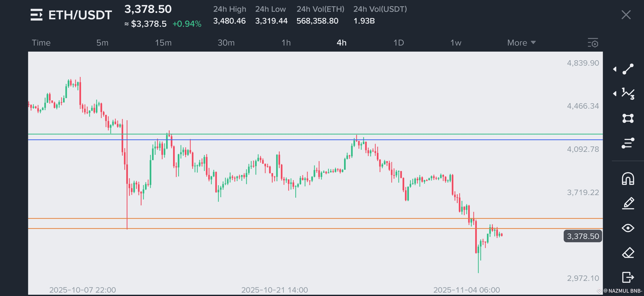Expand line tool variants arrow
This screenshot has width=644, height=296.
pyautogui.click(x=615, y=69)
